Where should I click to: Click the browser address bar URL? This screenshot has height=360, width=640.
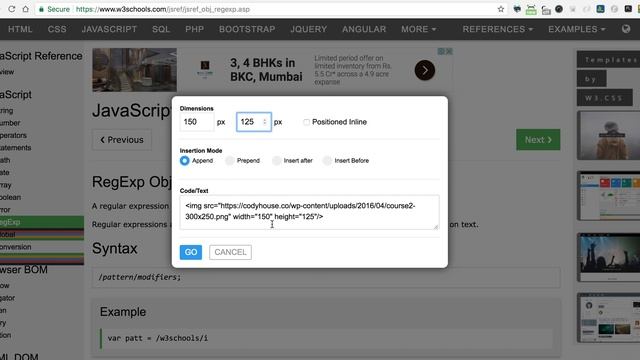click(163, 9)
